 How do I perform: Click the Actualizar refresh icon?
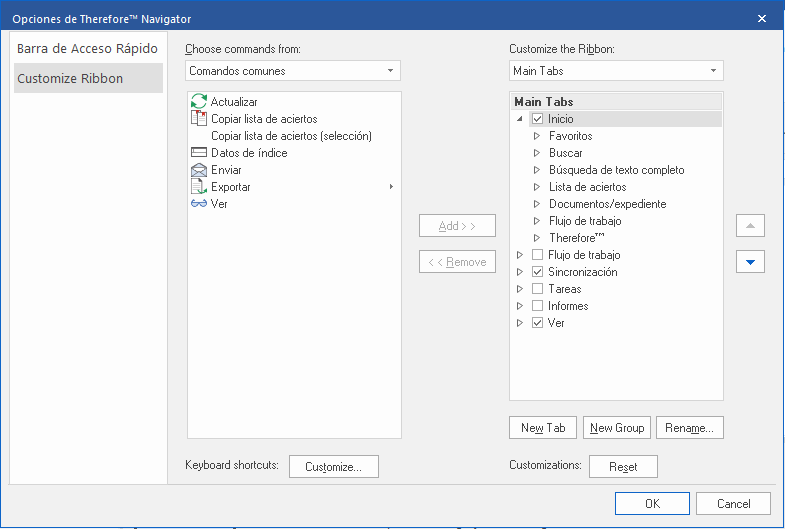pyautogui.click(x=199, y=102)
